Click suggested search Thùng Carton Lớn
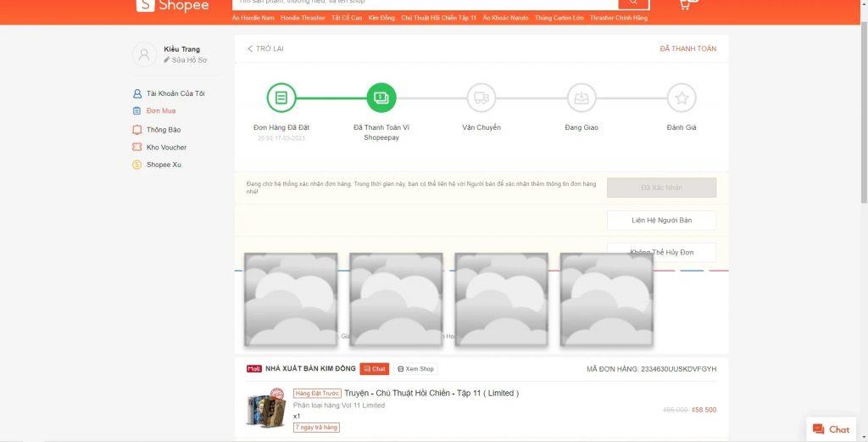 click(559, 19)
